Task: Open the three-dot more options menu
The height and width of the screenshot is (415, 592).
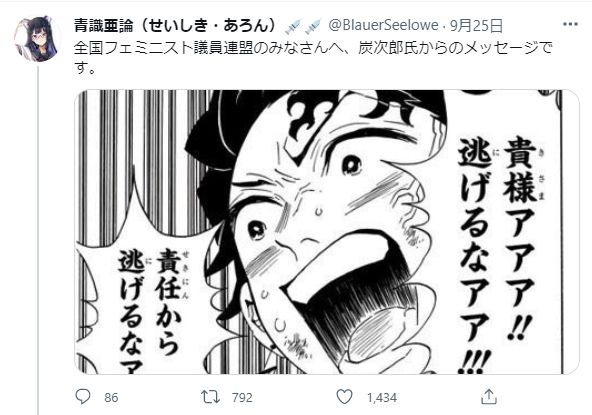Action: (x=570, y=25)
